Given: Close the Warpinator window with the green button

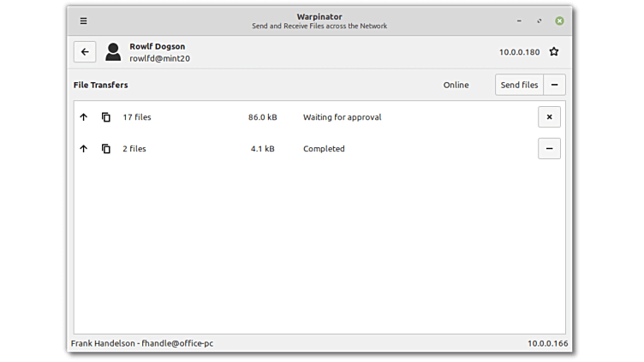Looking at the screenshot, I should (559, 21).
